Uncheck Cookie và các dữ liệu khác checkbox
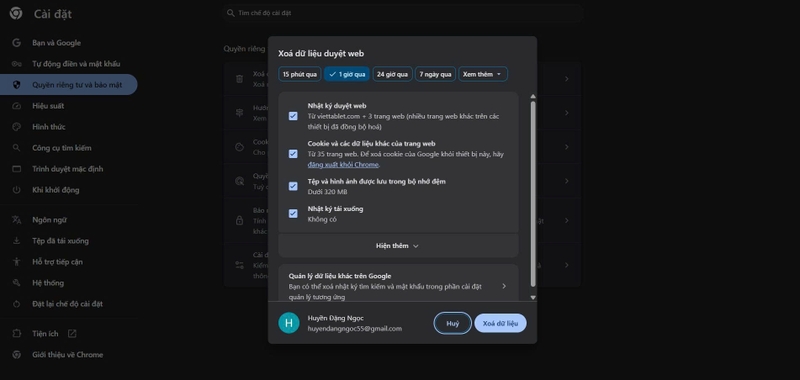800x380 pixels. click(x=293, y=154)
